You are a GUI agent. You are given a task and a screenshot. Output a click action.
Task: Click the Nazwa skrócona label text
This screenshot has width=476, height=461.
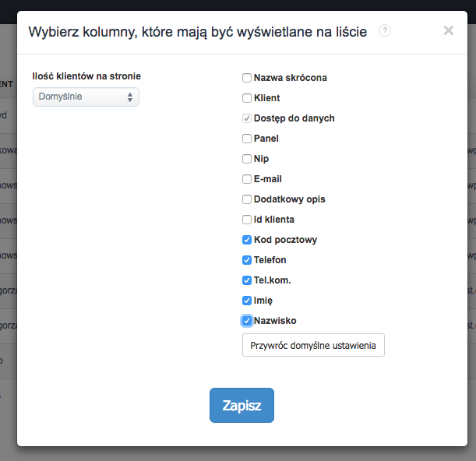291,78
